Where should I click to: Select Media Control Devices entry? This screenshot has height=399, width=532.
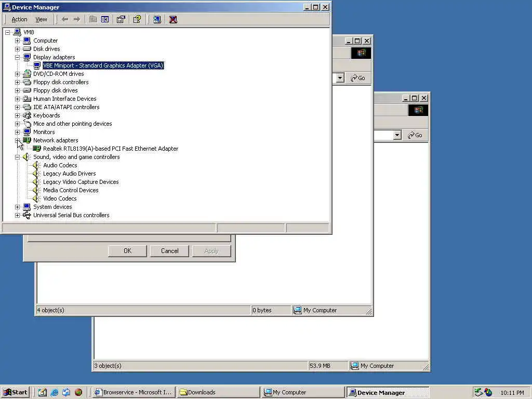(71, 190)
